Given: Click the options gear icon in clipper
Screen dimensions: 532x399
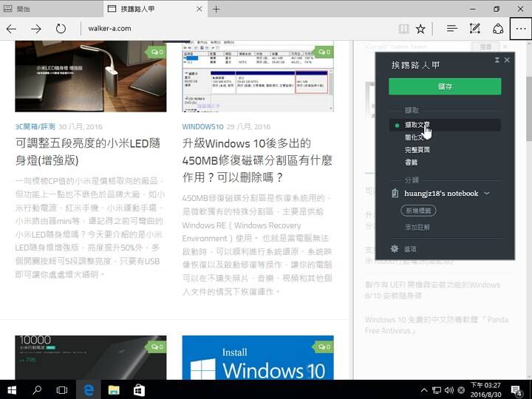Looking at the screenshot, I should coord(395,249).
